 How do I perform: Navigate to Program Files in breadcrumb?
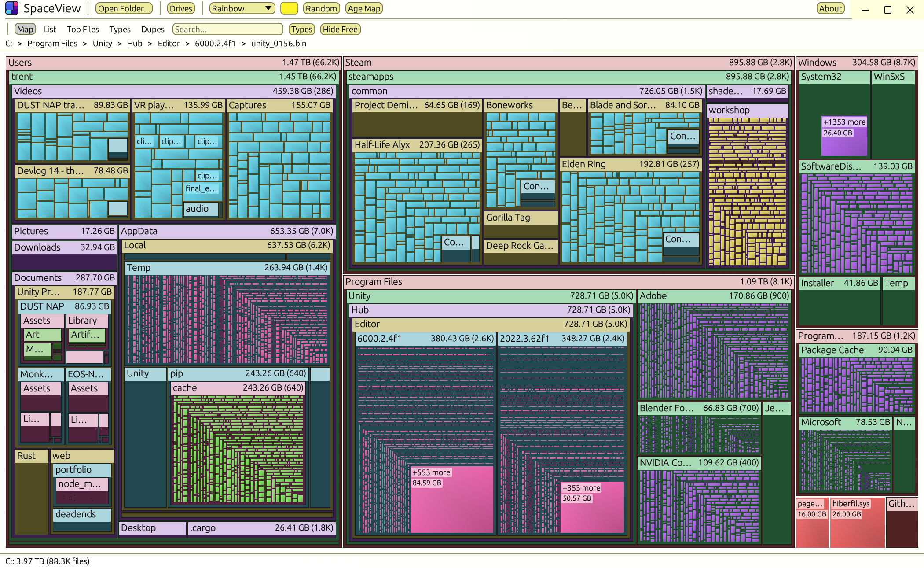(52, 43)
